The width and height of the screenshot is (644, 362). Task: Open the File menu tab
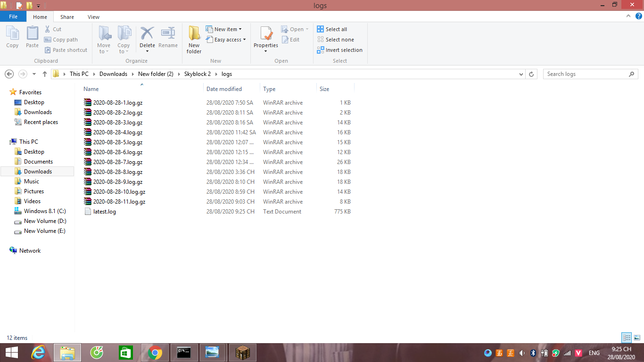(13, 16)
